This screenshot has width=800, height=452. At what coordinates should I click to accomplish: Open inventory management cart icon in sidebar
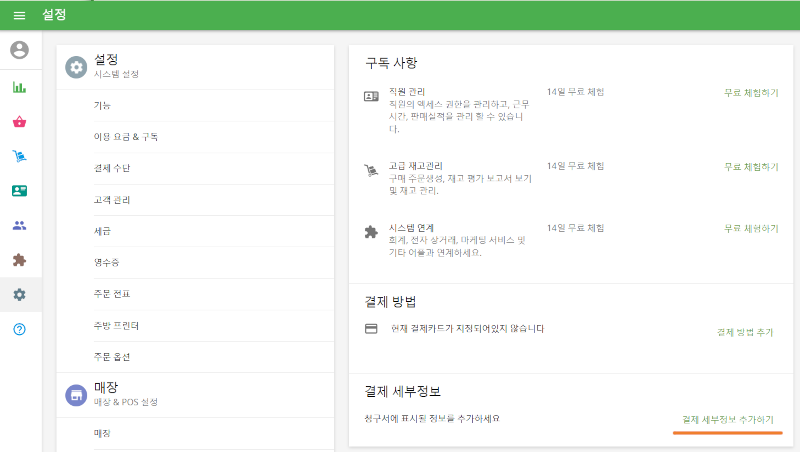20,156
